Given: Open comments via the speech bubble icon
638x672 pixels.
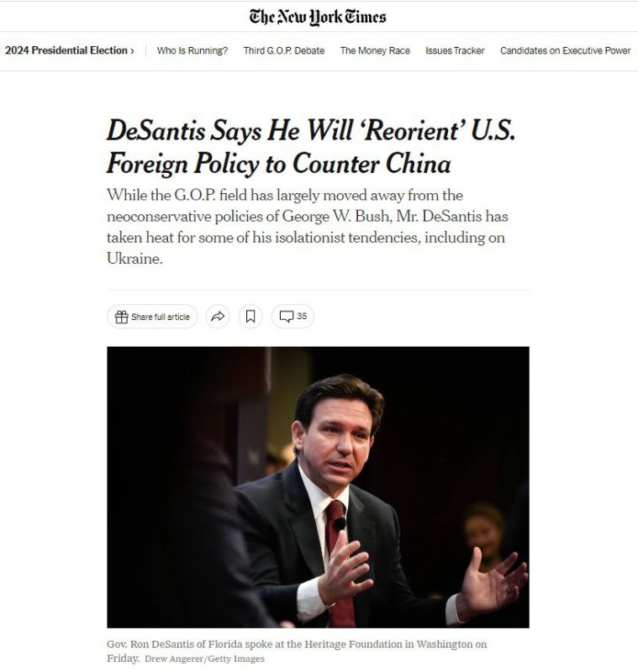Looking at the screenshot, I should (x=286, y=317).
